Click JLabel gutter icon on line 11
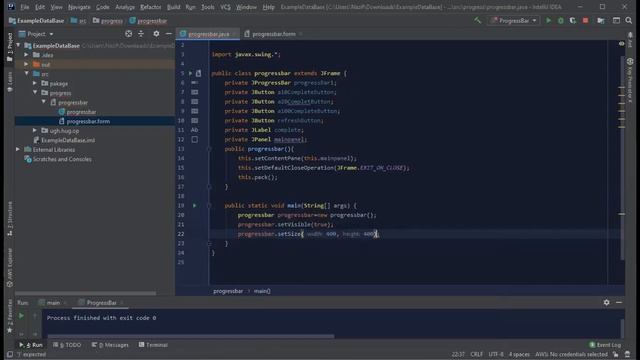Viewport: 640px width, 360px height. (195, 130)
